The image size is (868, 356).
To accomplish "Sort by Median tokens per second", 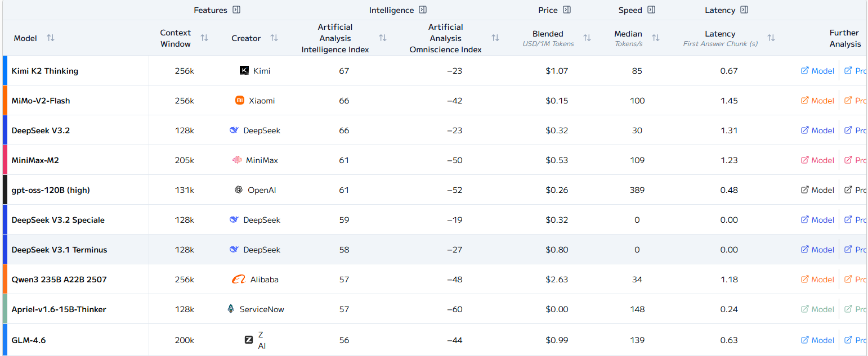I will [x=656, y=38].
